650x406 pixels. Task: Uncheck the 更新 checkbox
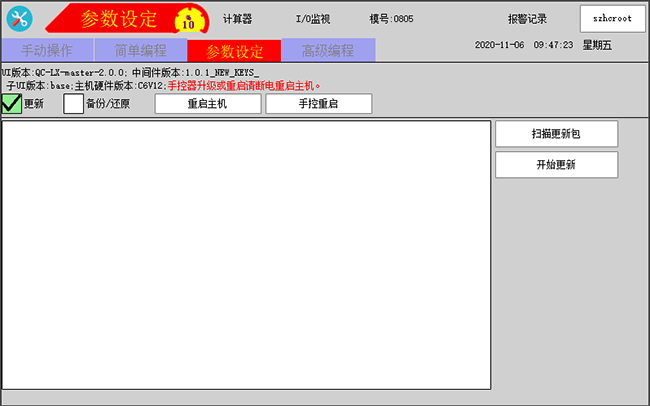[12, 104]
